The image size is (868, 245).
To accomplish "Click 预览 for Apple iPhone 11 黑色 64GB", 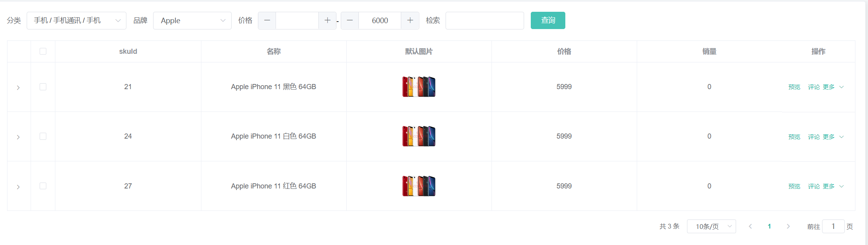I will coord(794,87).
